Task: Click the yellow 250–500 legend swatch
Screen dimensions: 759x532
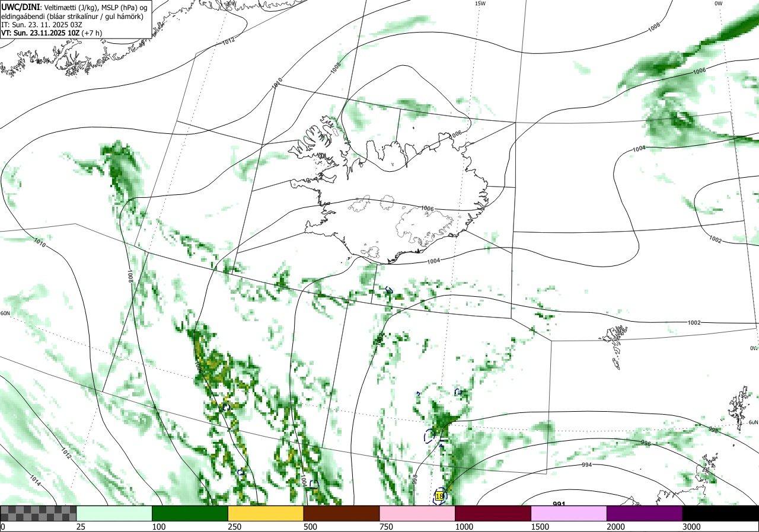Action: tap(266, 513)
